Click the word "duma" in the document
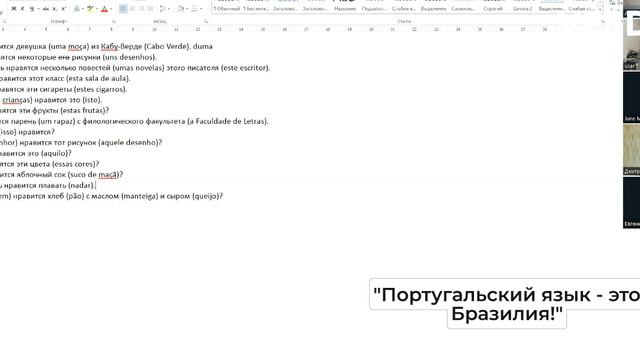Image resolution: width=640 pixels, height=360 pixels. [x=202, y=47]
